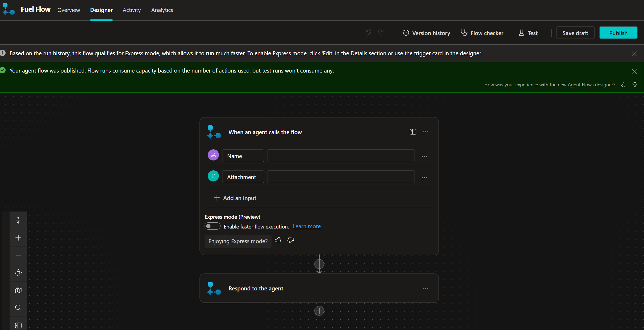Click the Name description field
Viewport: 644px width, 330px height.
coord(341,156)
